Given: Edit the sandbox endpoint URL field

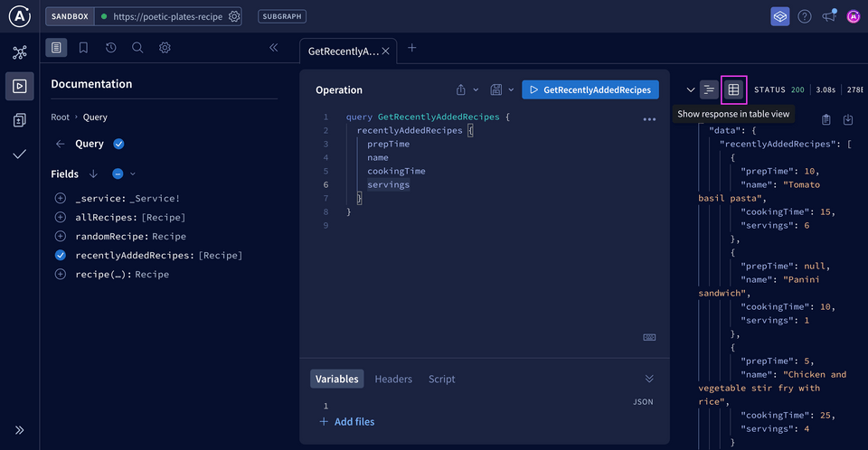Looking at the screenshot, I should [x=168, y=16].
